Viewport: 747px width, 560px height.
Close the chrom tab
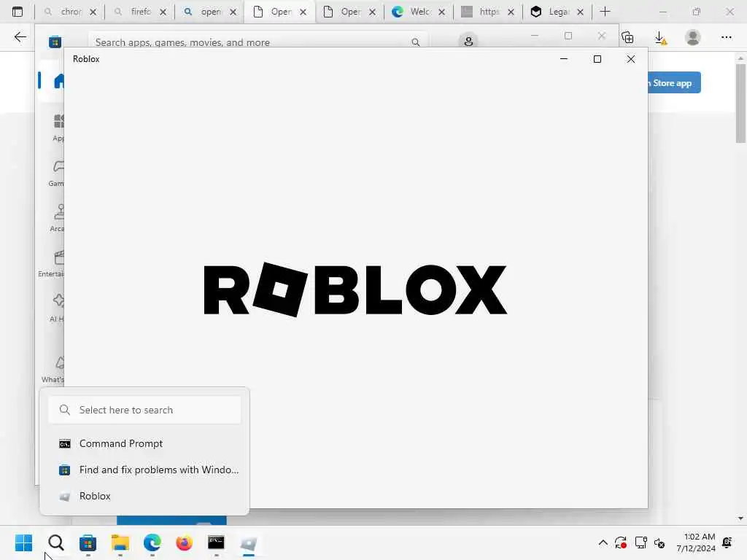pos(93,12)
